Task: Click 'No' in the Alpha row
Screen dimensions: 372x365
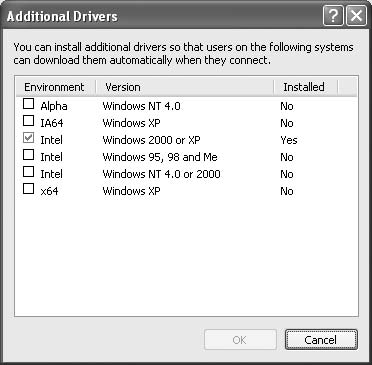Action: [287, 106]
